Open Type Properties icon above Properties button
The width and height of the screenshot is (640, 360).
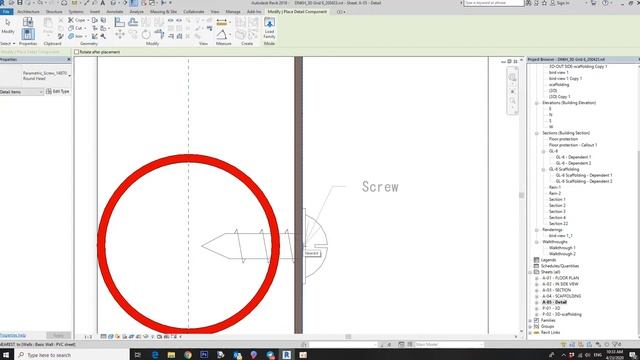pos(28,22)
